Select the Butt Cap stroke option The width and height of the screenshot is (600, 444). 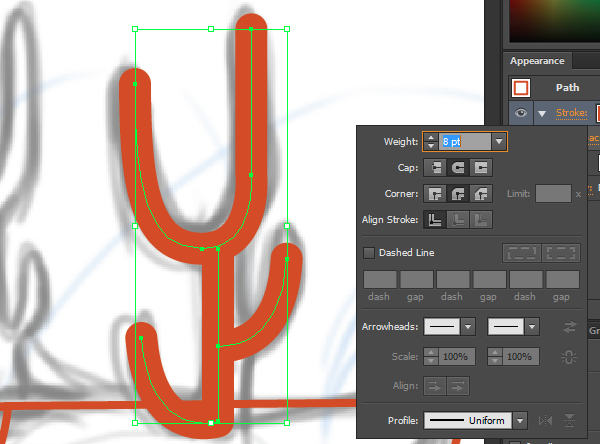435,168
